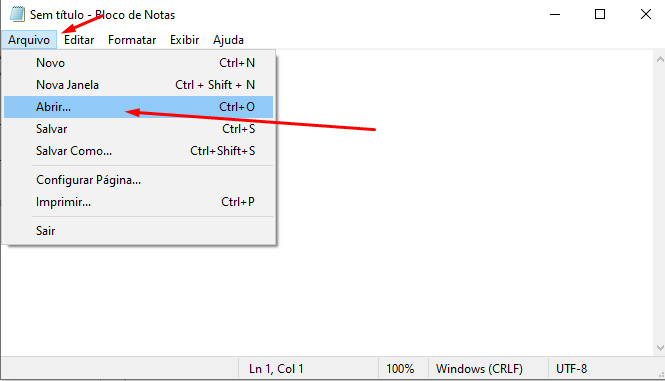Choose Nova Janela menu entry
This screenshot has width=665, height=381.
(138, 85)
